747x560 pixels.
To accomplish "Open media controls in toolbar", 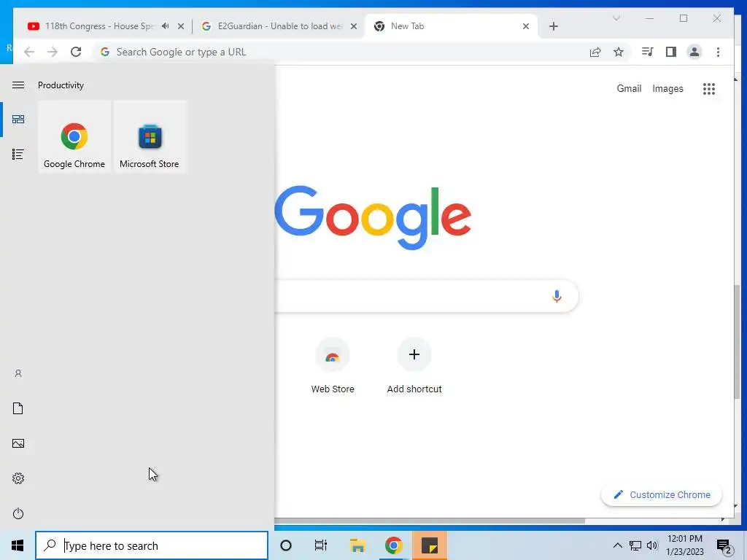I will point(647,52).
